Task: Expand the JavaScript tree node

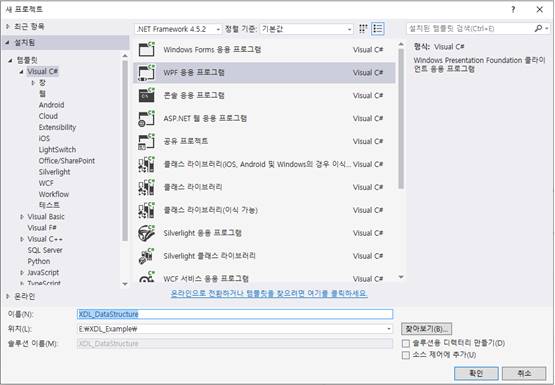Action: [x=22, y=272]
